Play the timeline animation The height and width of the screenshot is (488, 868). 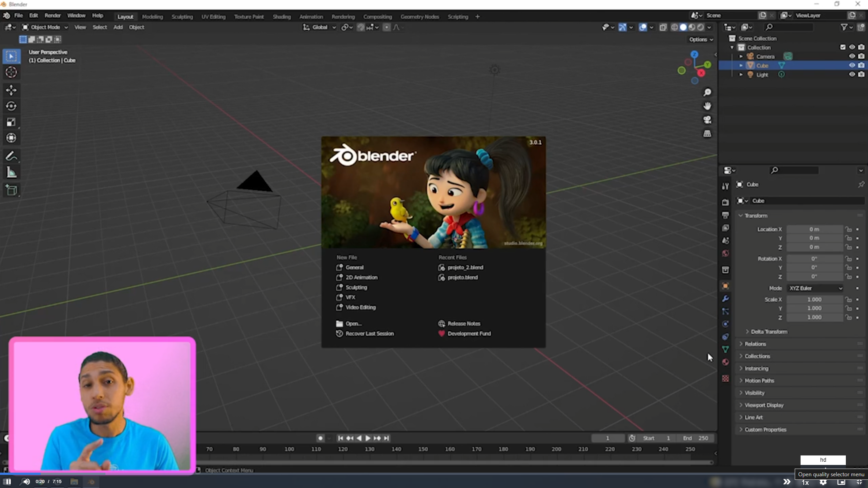tap(368, 438)
